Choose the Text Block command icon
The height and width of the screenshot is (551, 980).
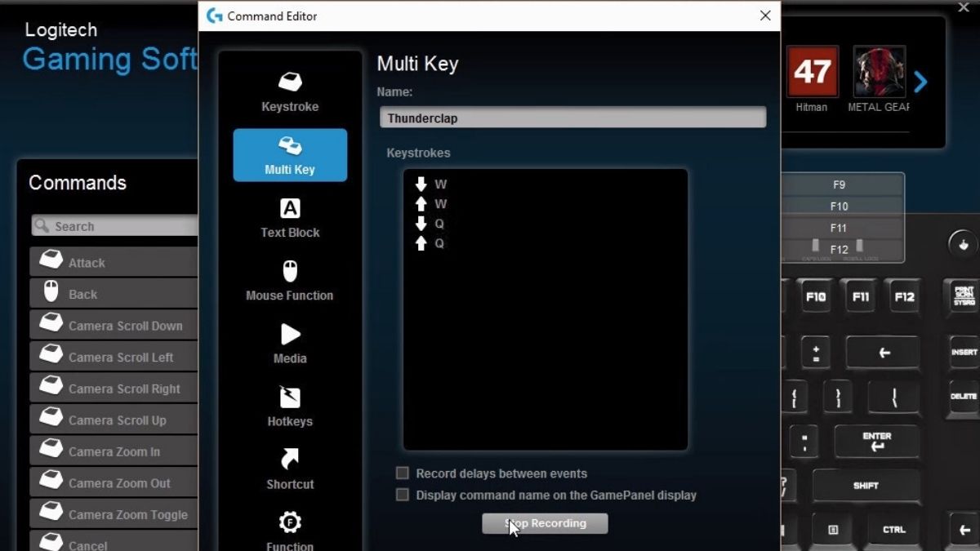tap(290, 209)
